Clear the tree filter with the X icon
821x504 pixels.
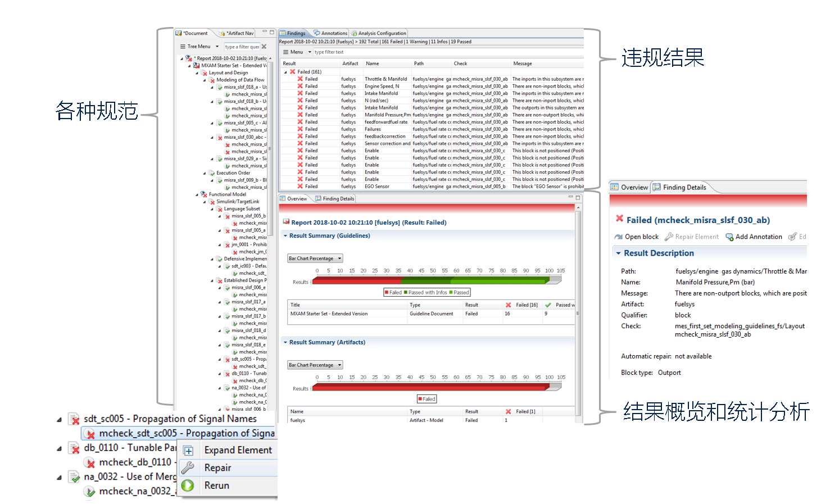coord(264,47)
